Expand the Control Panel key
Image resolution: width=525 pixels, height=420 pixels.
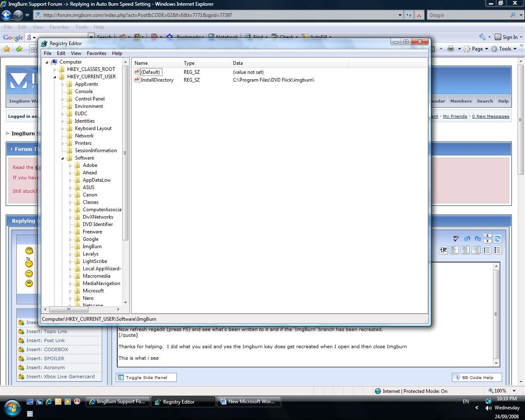tap(63, 99)
